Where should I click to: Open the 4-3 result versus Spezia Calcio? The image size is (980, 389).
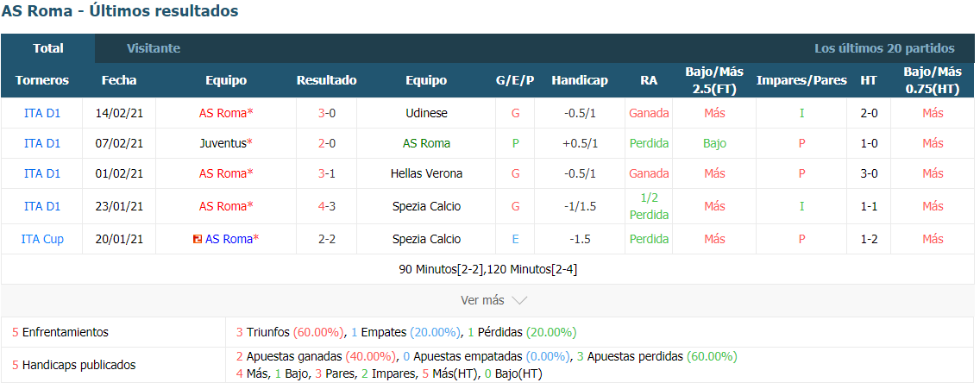[x=327, y=206]
